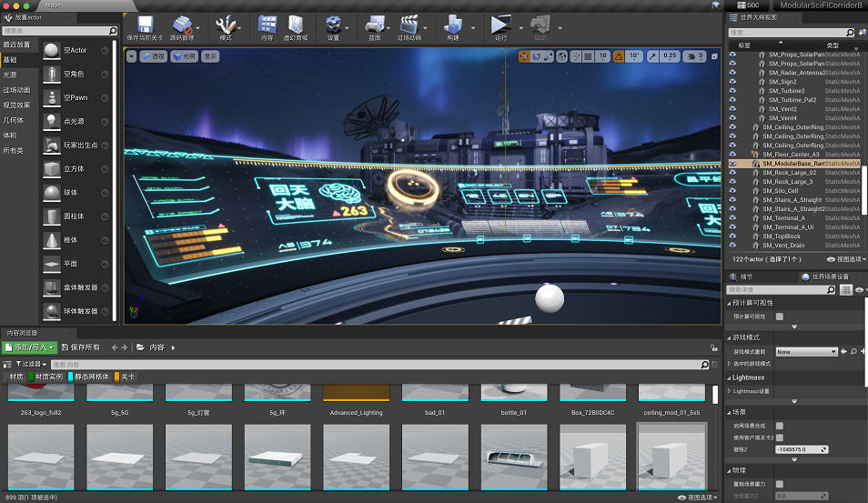Screen dimensions: 868x503
Task: Click the 过场动画 cinematics clapperboard icon
Action: (x=409, y=25)
